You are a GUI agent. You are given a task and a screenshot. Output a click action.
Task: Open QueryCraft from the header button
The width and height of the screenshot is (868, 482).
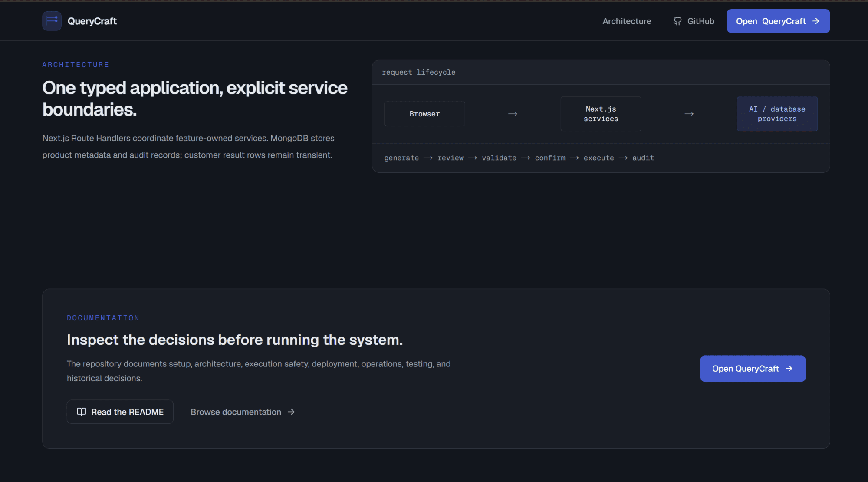tap(778, 21)
